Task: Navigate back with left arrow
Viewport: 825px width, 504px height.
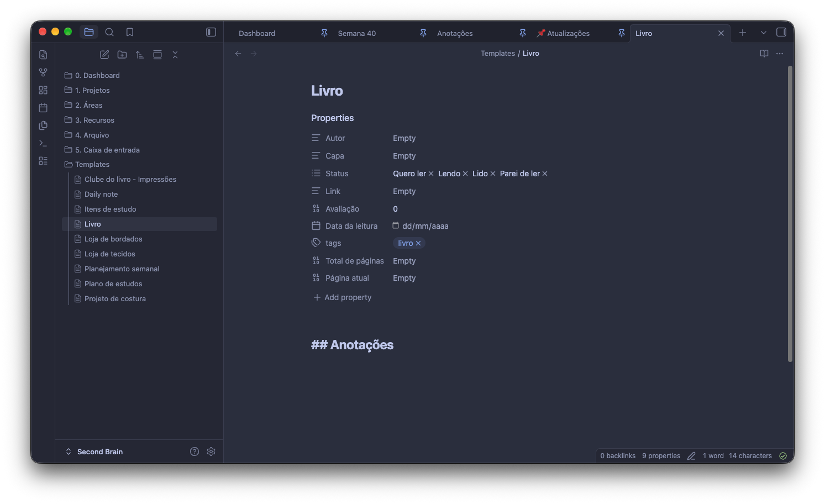Action: 238,54
